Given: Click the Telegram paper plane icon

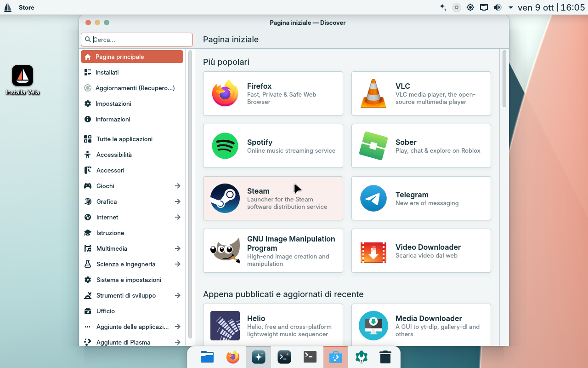Looking at the screenshot, I should [x=373, y=198].
